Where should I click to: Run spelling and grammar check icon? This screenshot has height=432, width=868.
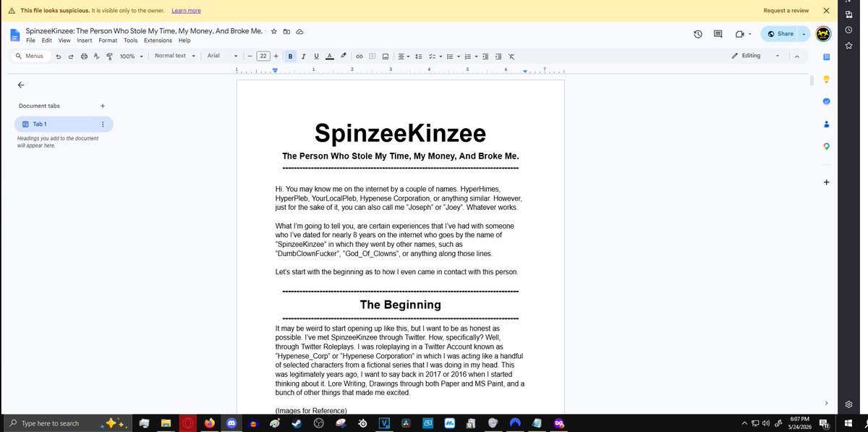click(x=96, y=56)
